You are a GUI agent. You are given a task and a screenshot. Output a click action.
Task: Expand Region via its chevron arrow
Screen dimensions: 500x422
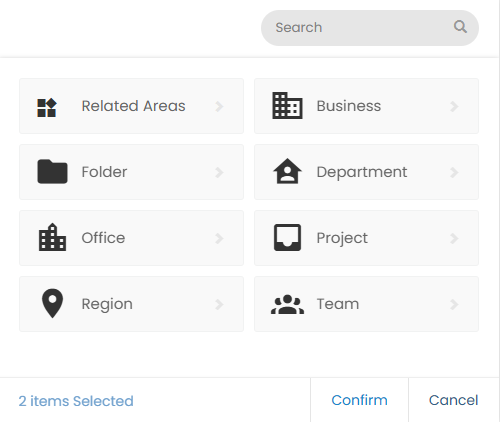click(x=219, y=304)
